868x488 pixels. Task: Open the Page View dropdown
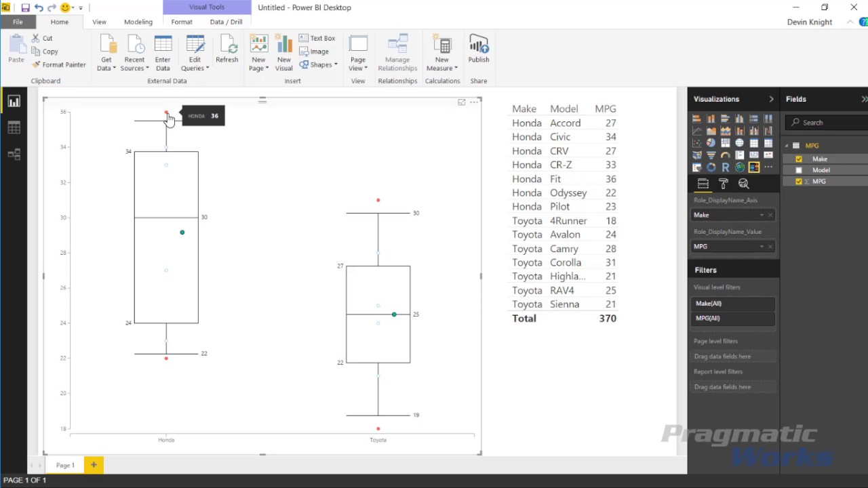358,64
